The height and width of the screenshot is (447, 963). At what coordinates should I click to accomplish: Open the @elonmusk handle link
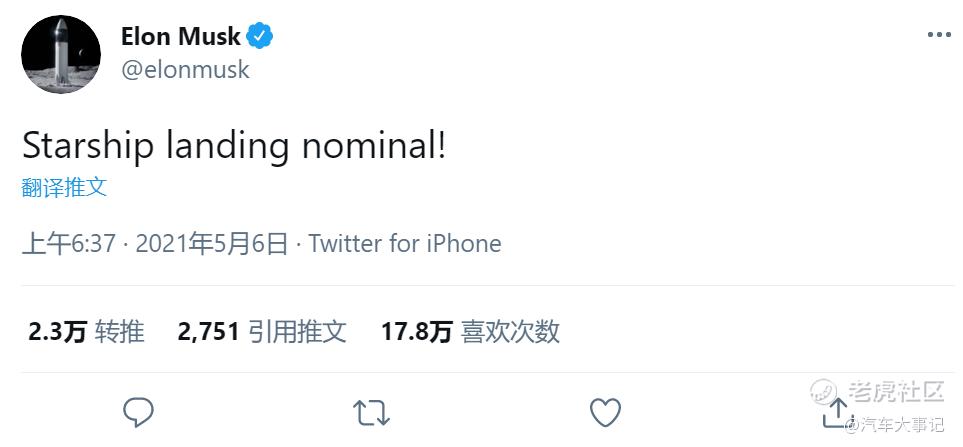(185, 69)
